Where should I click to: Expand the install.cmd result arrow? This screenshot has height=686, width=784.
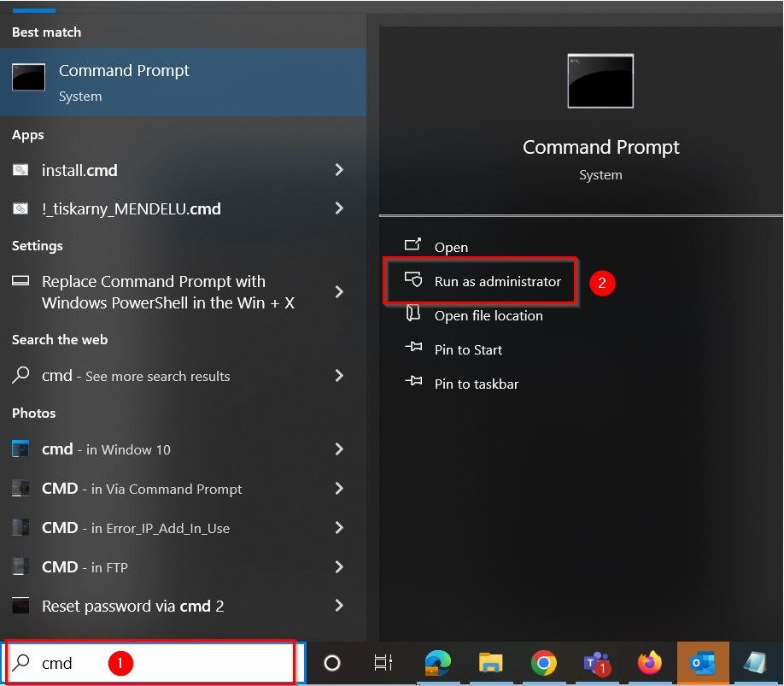tap(339, 170)
